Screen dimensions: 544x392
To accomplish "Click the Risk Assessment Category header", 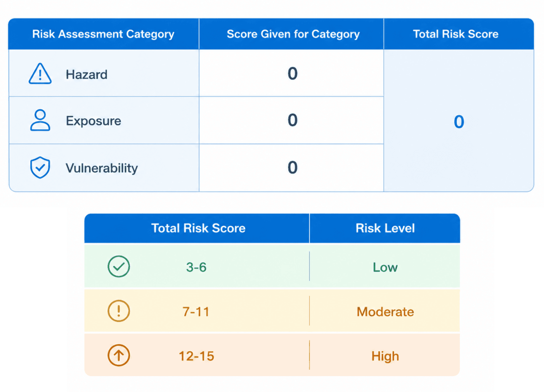I will (103, 34).
